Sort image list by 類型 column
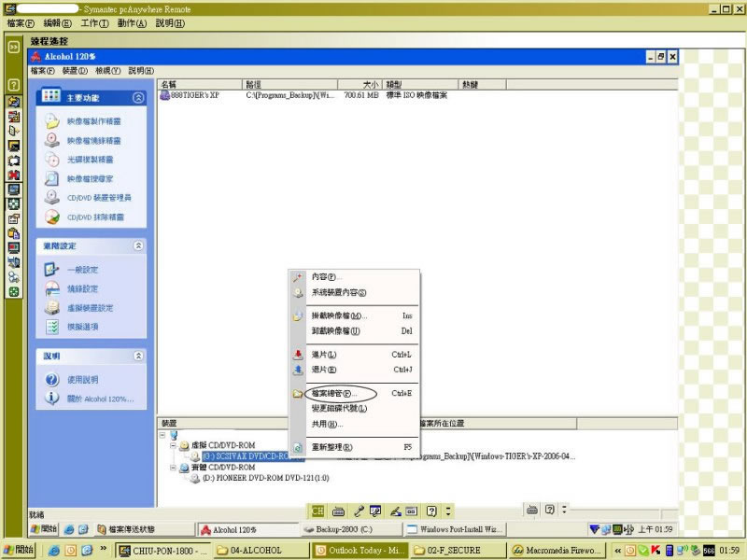 420,84
